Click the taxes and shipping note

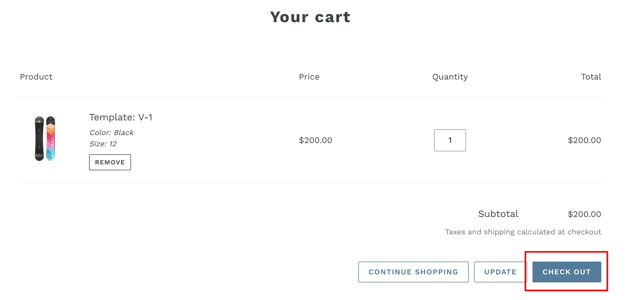click(523, 232)
